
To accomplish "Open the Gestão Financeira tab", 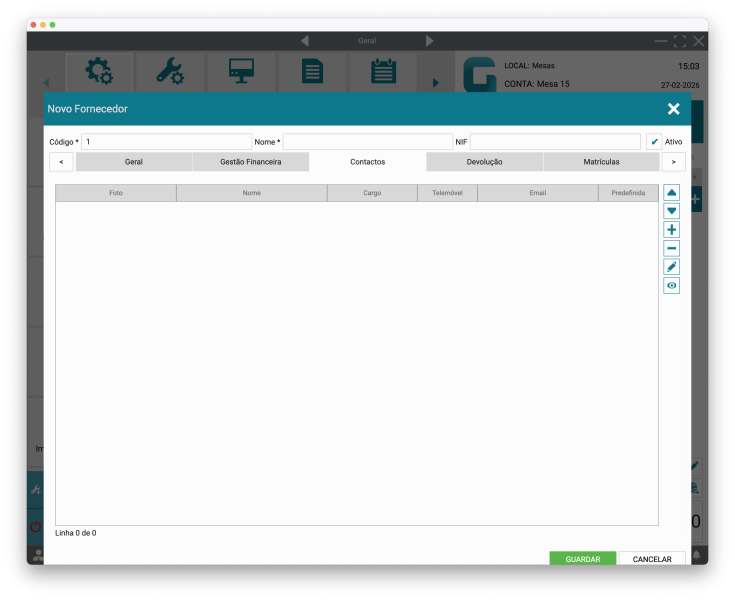I will (250, 162).
